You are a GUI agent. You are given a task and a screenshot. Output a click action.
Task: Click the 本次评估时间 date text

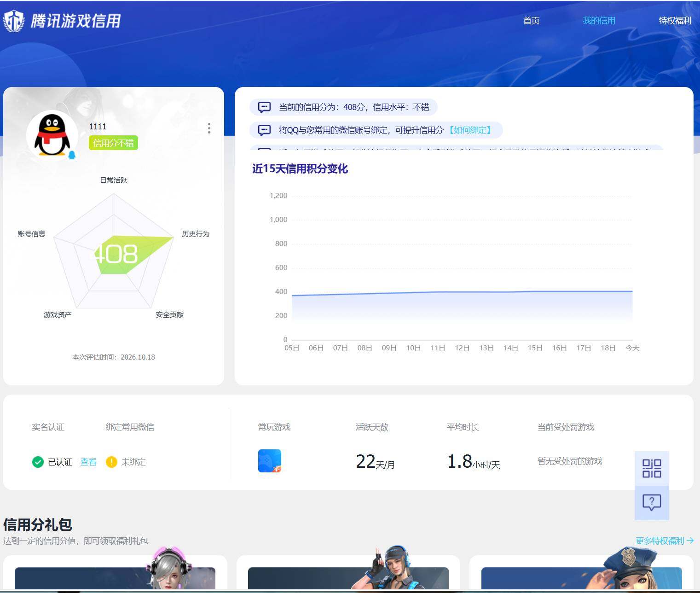point(114,357)
